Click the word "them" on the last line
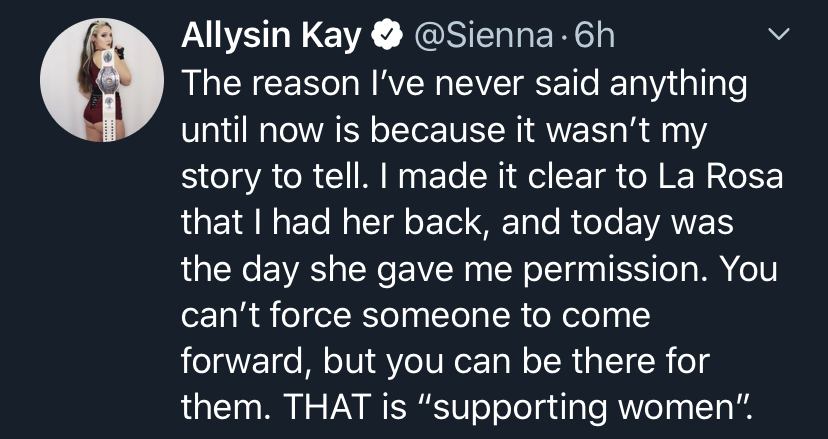Viewport: 828px width, 439px height. [x=217, y=405]
